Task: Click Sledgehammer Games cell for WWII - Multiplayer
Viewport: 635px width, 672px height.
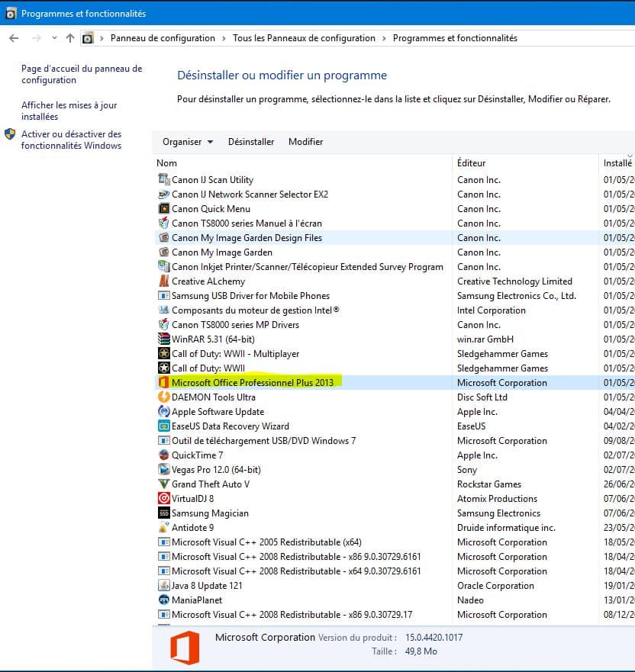Action: (x=502, y=354)
